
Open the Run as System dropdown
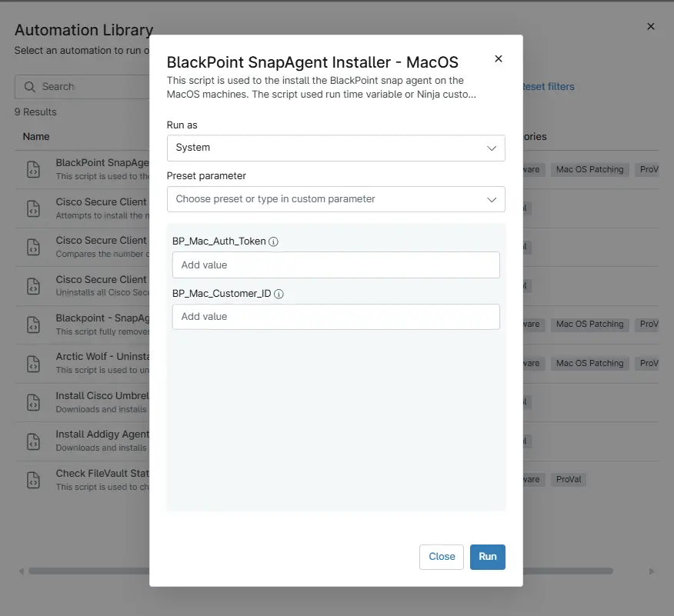tap(335, 148)
